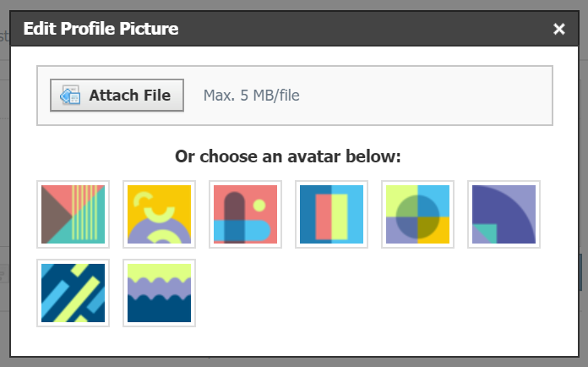Close the Edit Profile Picture dialog
Image resolution: width=588 pixels, height=367 pixels.
pyautogui.click(x=558, y=30)
